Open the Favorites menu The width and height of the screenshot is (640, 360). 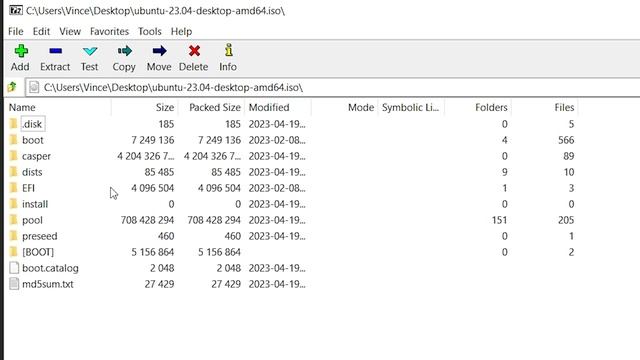[x=109, y=31]
